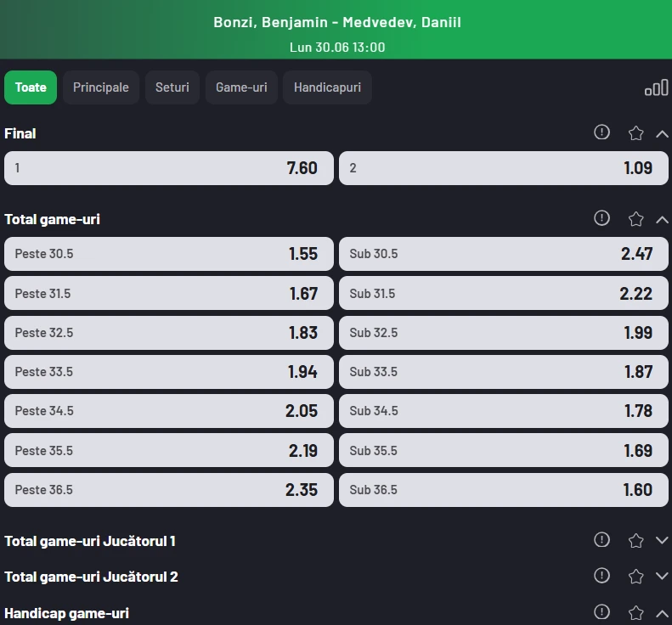Choose Sub 36.5 at odds 1.60
The width and height of the screenshot is (672, 625).
504,490
